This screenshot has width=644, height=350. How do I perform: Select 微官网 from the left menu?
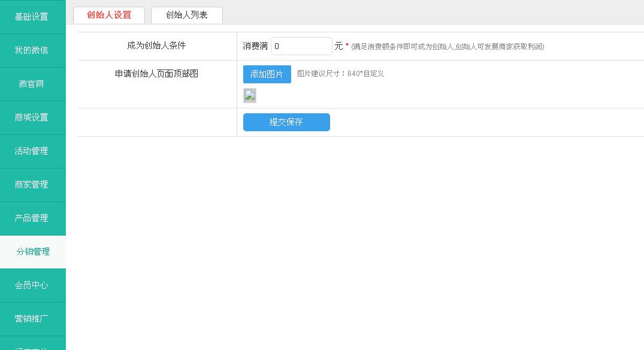pyautogui.click(x=32, y=84)
